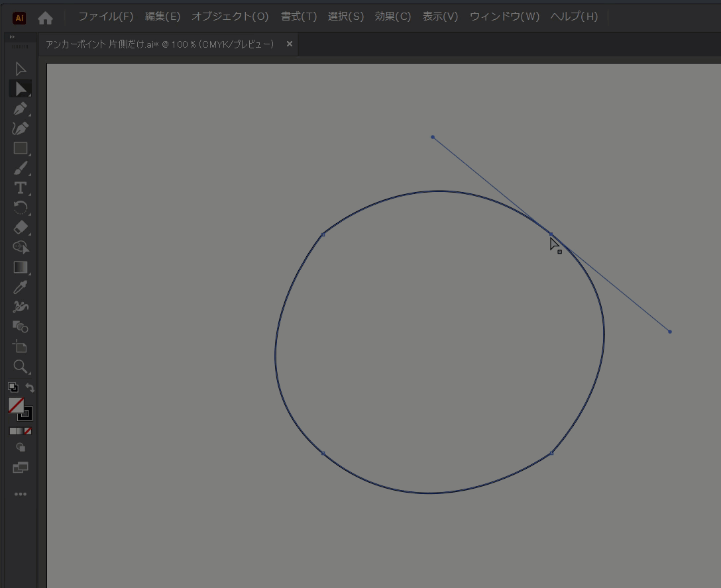The width and height of the screenshot is (721, 588).
Task: Select the Rotate tool
Action: click(21, 208)
